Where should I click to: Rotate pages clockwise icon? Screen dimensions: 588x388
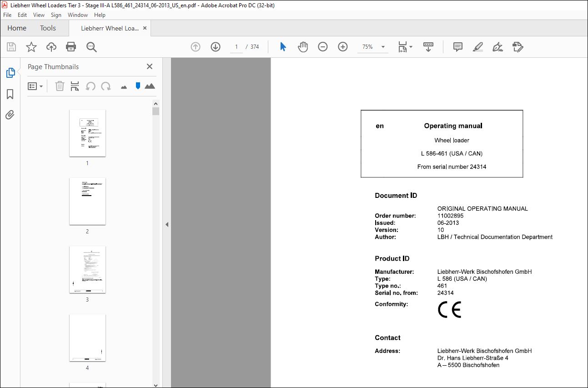click(x=106, y=86)
